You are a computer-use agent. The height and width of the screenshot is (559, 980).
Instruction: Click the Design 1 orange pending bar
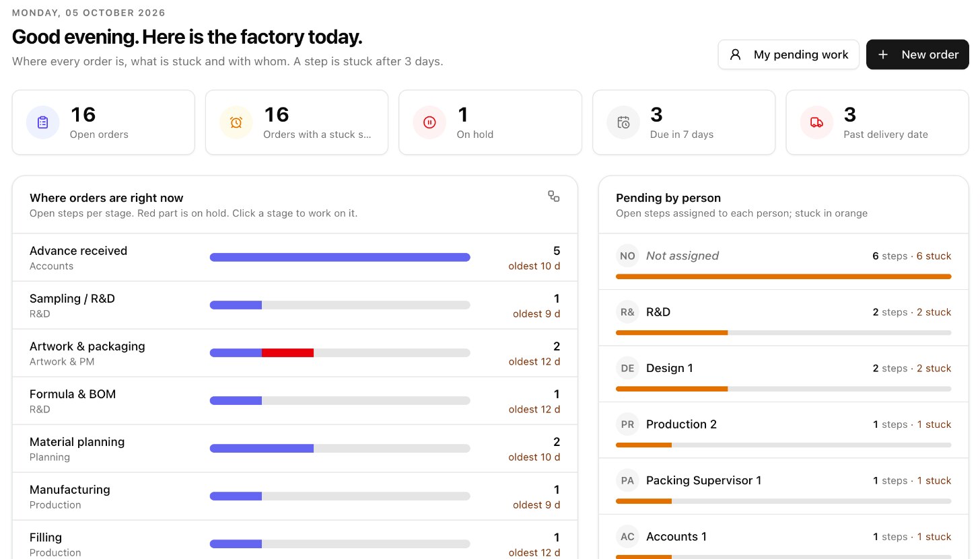(x=672, y=389)
